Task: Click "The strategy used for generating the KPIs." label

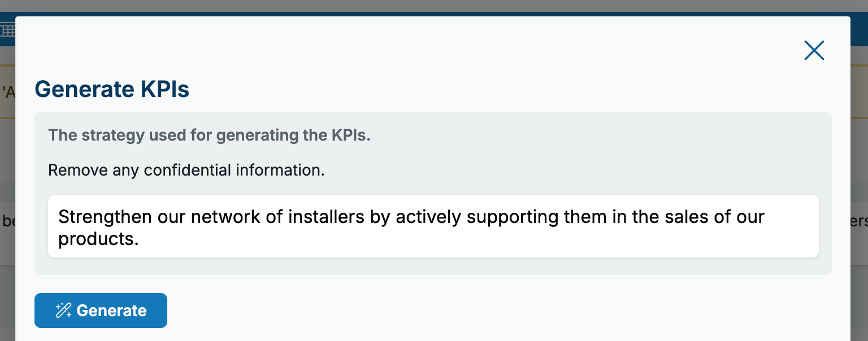Action: coord(209,135)
